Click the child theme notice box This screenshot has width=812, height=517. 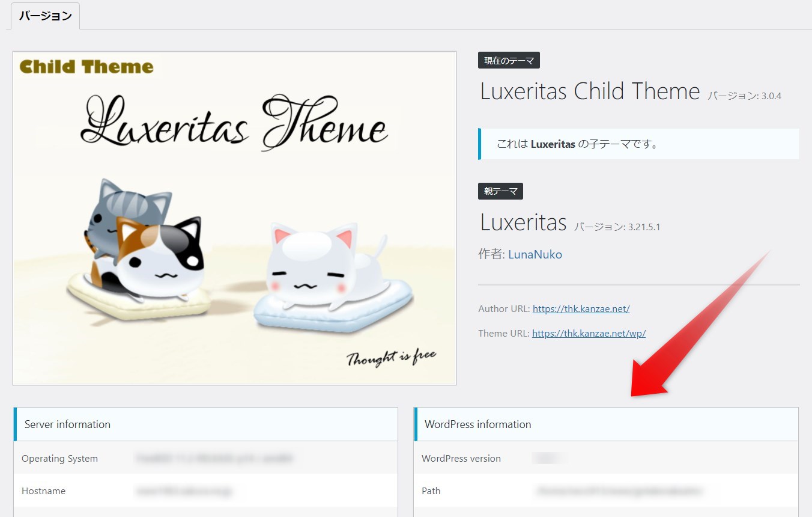pyautogui.click(x=638, y=144)
